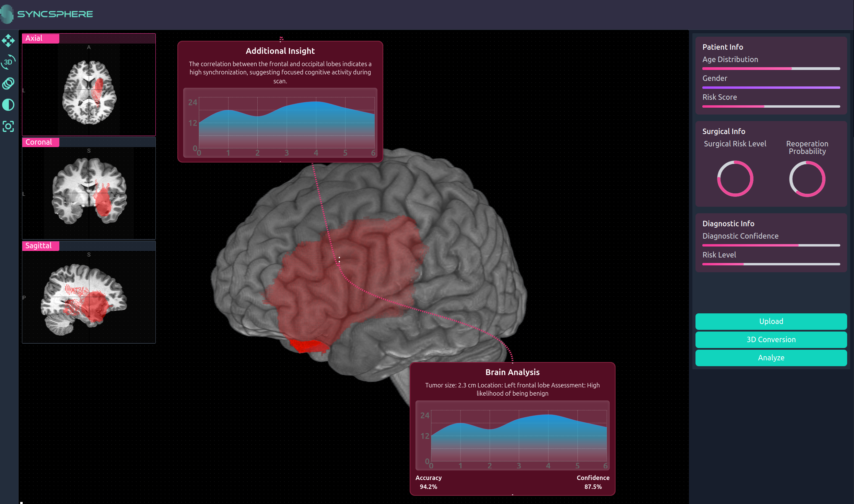Select the Sagittal view tab

pyautogui.click(x=40, y=246)
